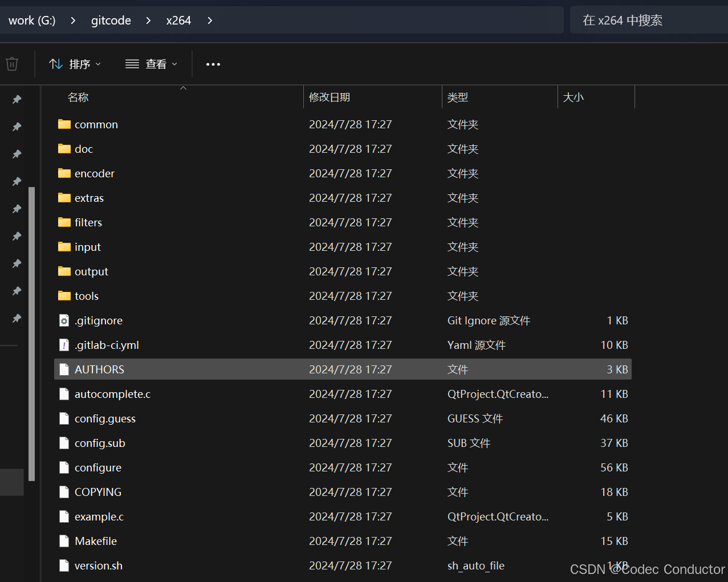
Task: Sort by name (名称) column header
Action: pyautogui.click(x=78, y=97)
